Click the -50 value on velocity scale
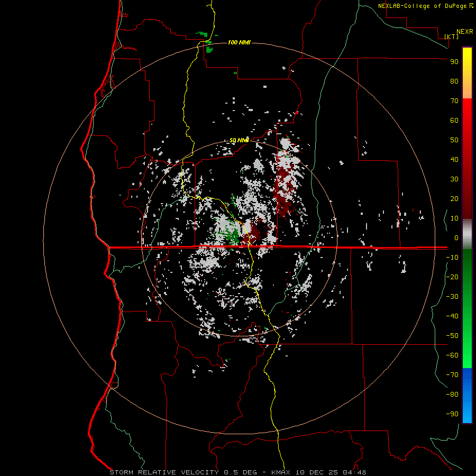This screenshot has width=476, height=476. pos(452,336)
